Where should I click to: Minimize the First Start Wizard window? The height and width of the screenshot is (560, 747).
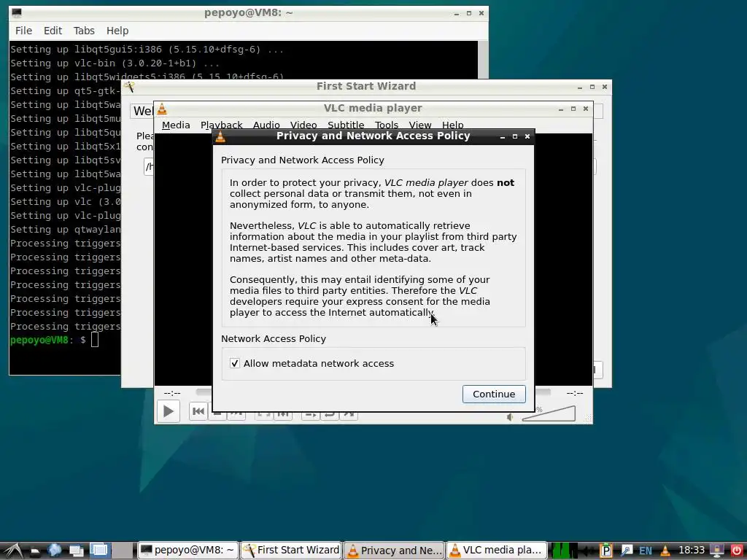(x=579, y=87)
